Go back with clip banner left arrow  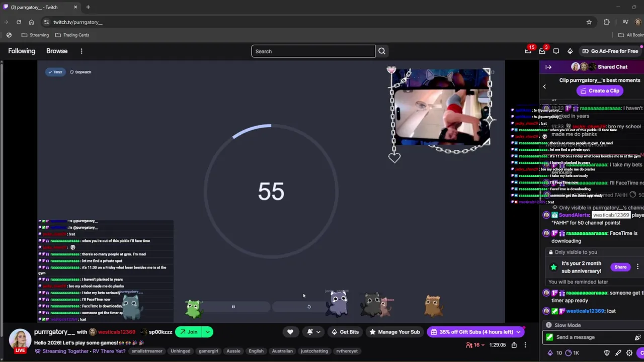coord(544,86)
